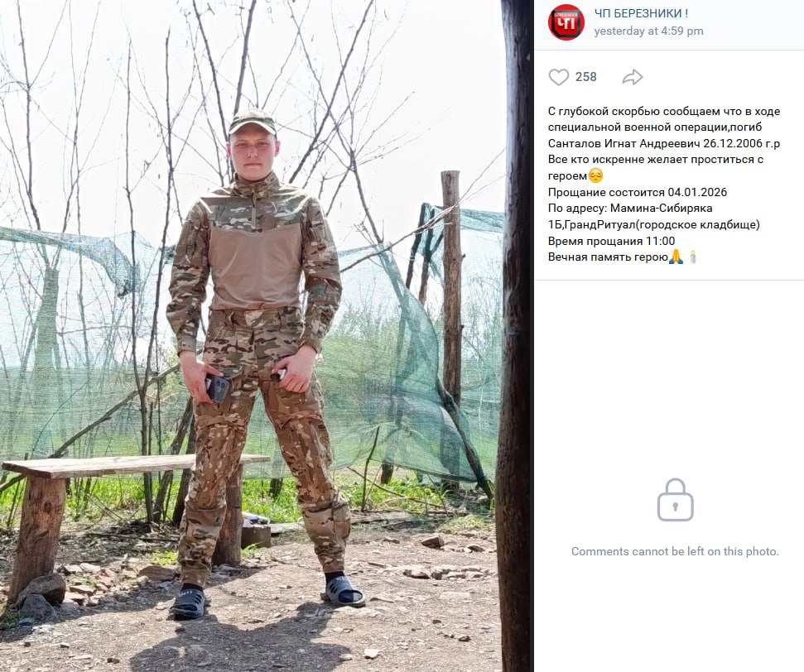This screenshot has height=672, width=804.
Task: Click the Comments cannot be left notice
Action: click(675, 551)
